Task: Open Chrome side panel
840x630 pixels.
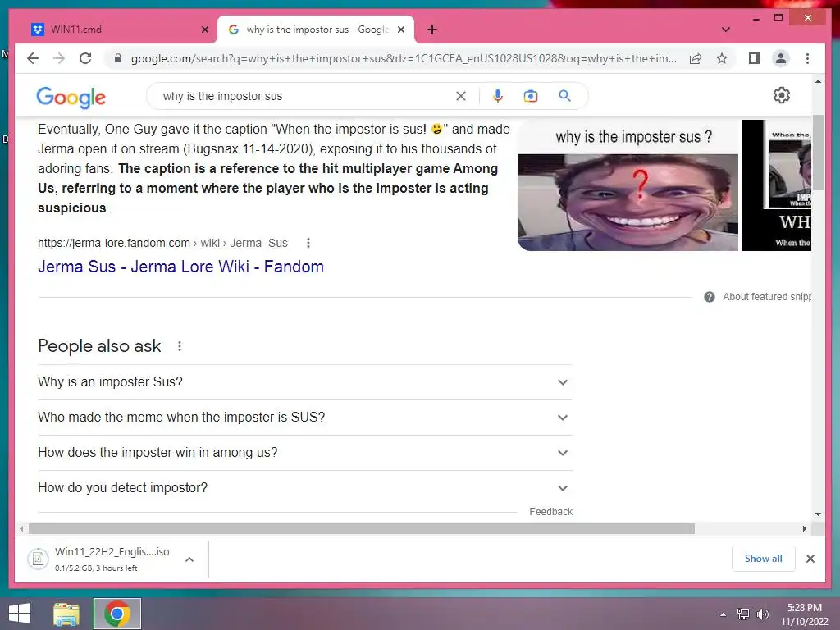Action: point(755,58)
